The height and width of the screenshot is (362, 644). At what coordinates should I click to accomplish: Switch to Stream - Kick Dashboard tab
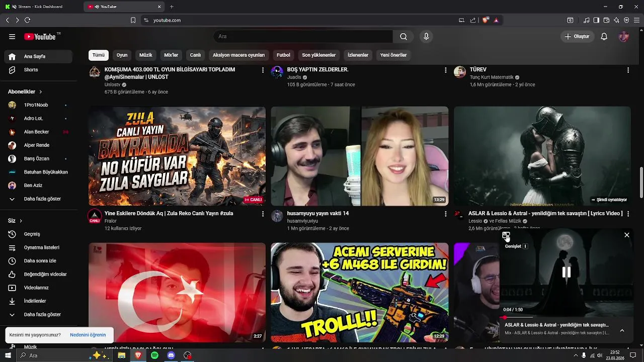click(x=41, y=7)
